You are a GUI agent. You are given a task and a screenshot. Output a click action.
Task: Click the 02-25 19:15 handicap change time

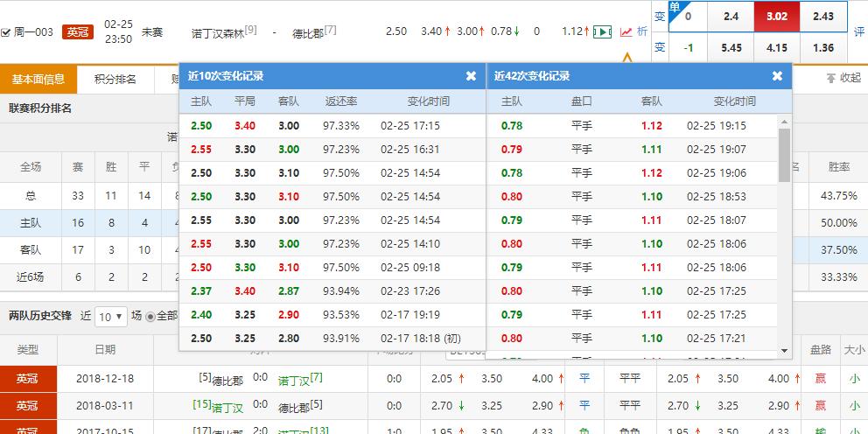[x=717, y=126]
